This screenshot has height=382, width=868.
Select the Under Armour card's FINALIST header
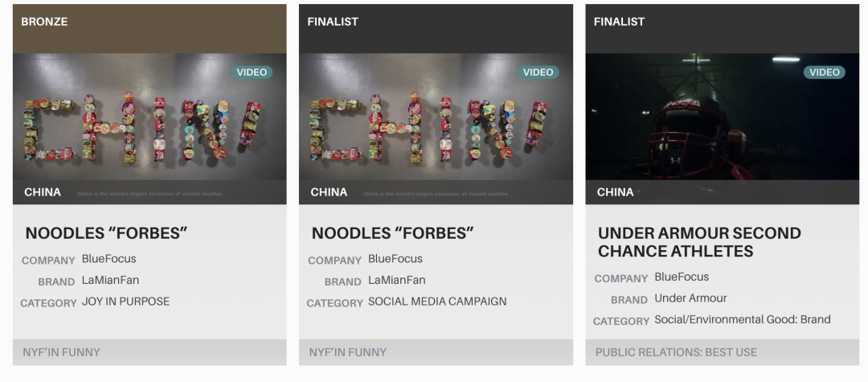click(x=723, y=29)
